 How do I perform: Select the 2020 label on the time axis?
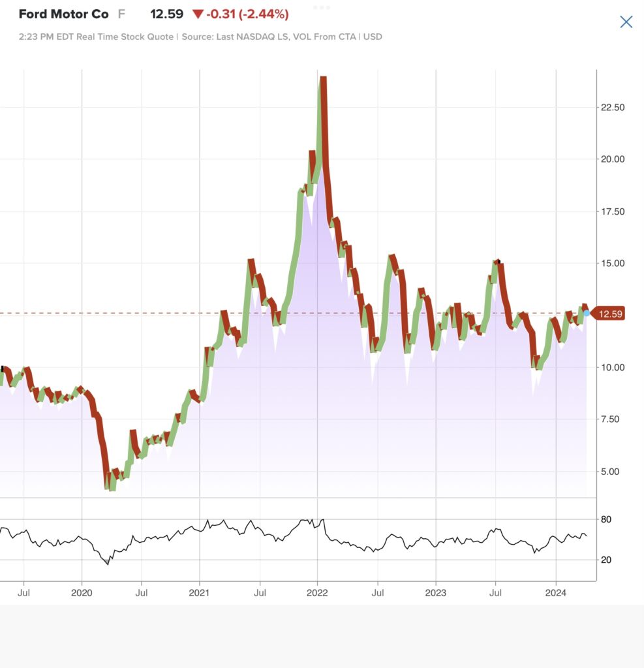click(x=82, y=593)
